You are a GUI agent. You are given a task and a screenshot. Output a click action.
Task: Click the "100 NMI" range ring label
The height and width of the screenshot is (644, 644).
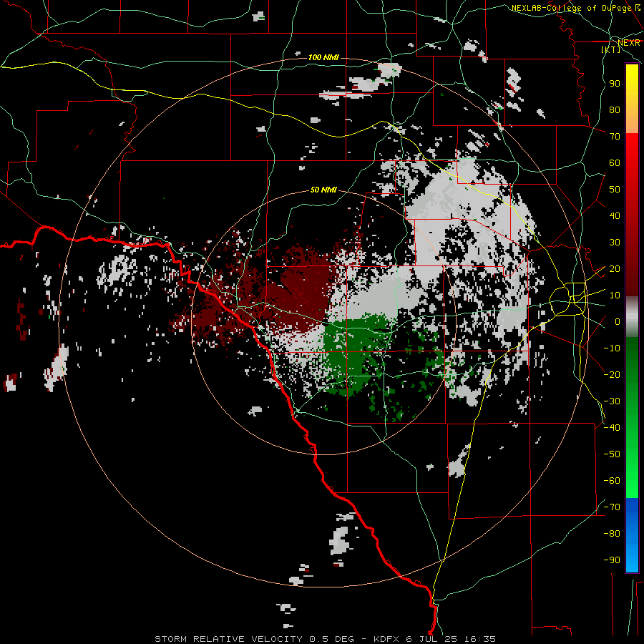[x=323, y=57]
